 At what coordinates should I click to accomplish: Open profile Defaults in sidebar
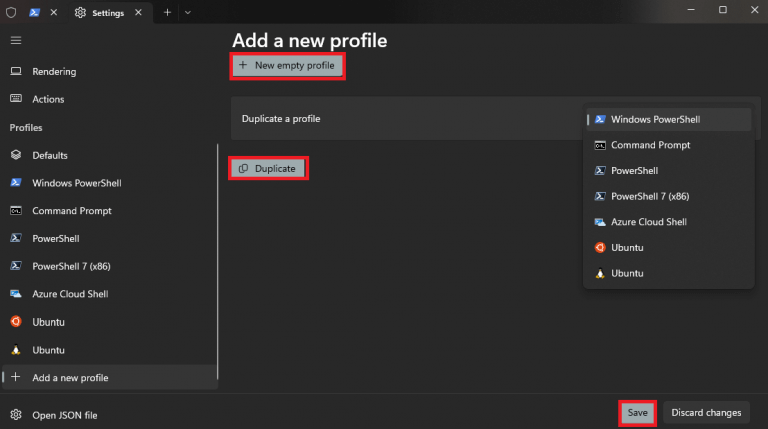tap(109, 155)
